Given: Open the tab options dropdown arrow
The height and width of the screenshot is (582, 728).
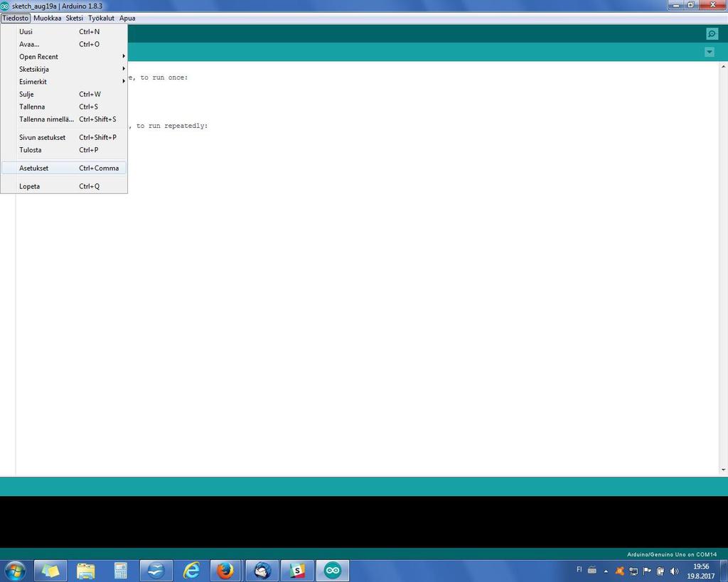Looking at the screenshot, I should point(709,52).
